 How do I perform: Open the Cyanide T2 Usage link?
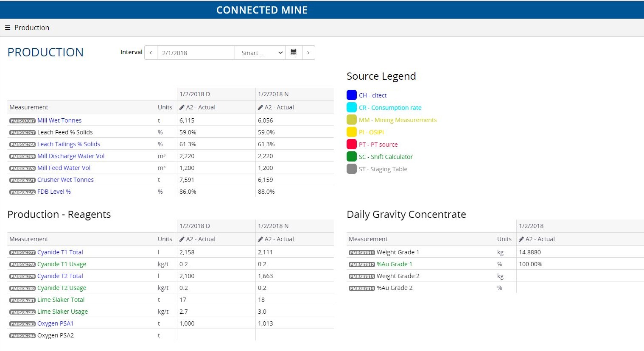[62, 288]
